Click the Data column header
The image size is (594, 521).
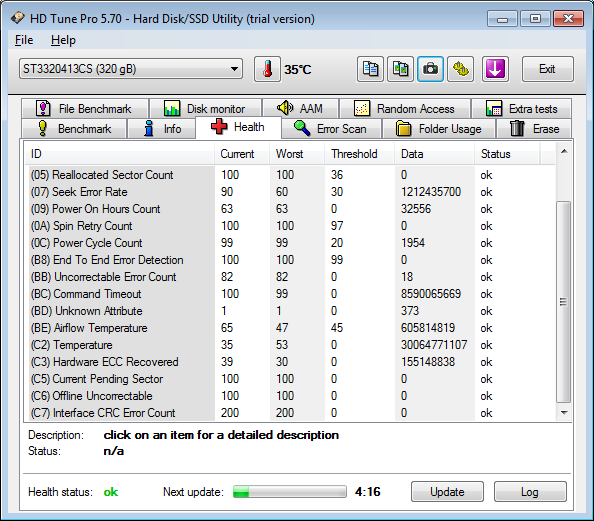tap(435, 154)
